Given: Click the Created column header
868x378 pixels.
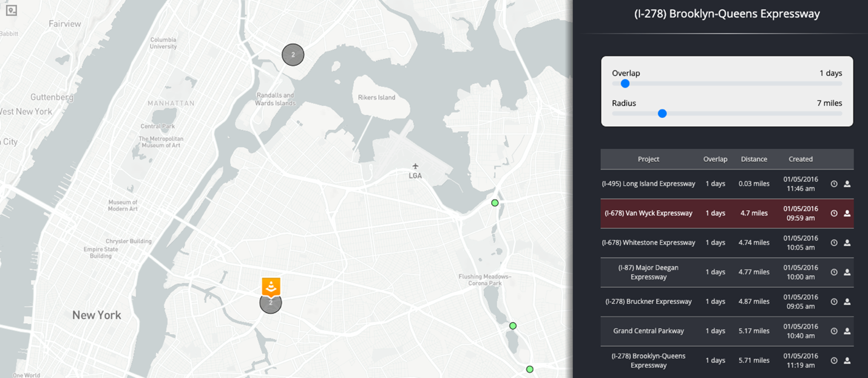Looking at the screenshot, I should pos(801,159).
